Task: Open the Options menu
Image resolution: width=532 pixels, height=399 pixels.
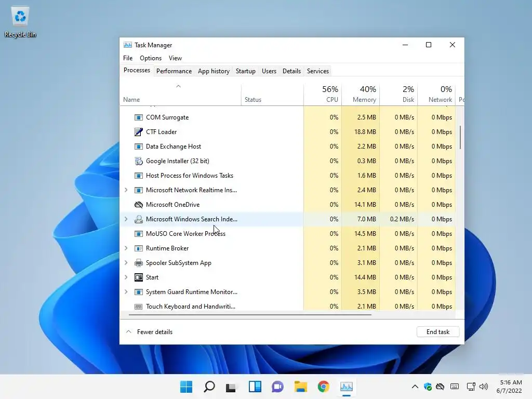Action: [x=151, y=58]
